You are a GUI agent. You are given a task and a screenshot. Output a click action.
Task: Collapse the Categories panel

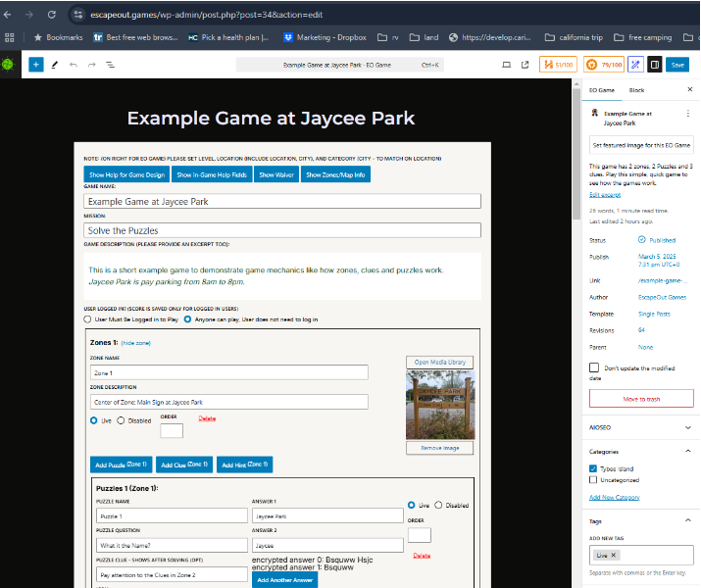pyautogui.click(x=686, y=452)
